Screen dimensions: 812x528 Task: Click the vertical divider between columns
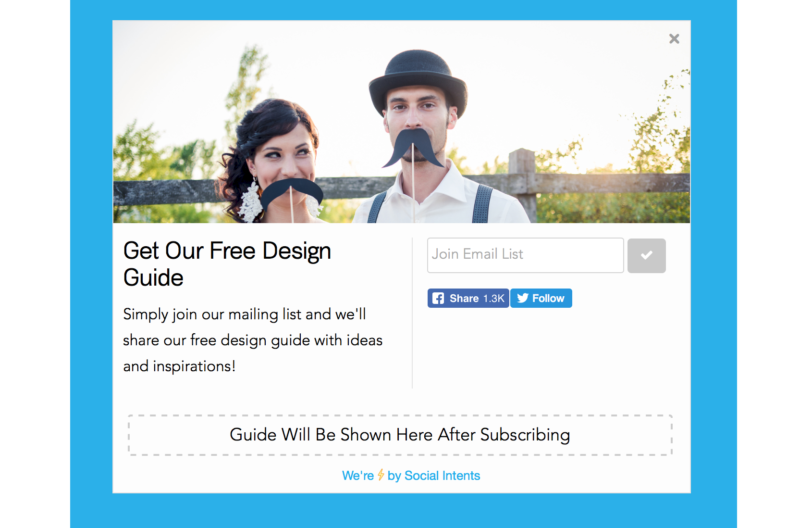412,313
